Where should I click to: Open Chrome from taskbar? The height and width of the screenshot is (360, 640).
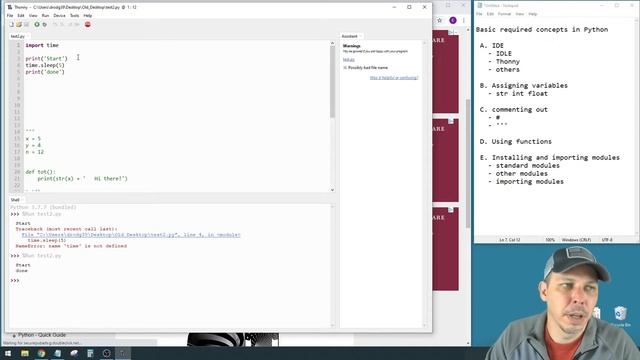pos(41,353)
